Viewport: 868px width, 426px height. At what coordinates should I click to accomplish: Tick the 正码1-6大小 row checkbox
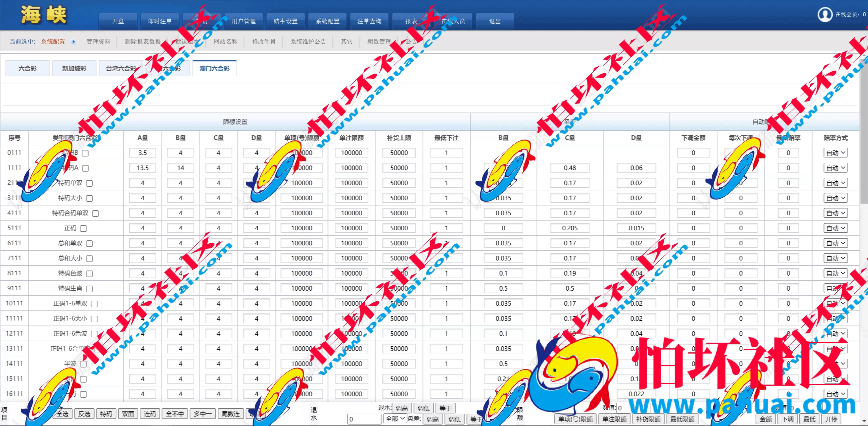95,319
